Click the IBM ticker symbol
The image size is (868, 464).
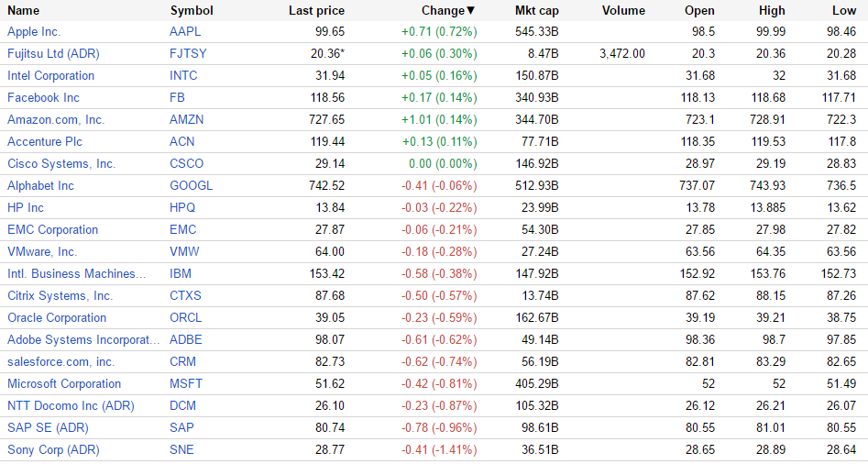pos(181,274)
